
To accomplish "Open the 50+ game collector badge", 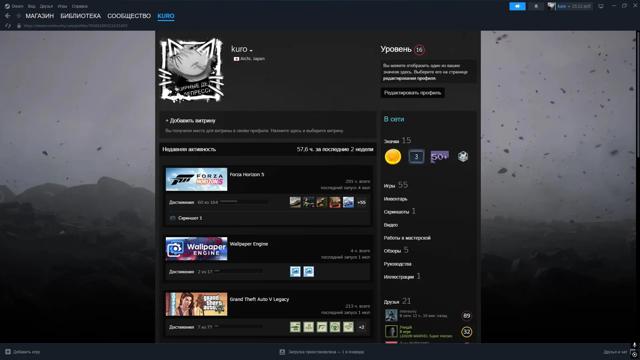I will click(440, 157).
